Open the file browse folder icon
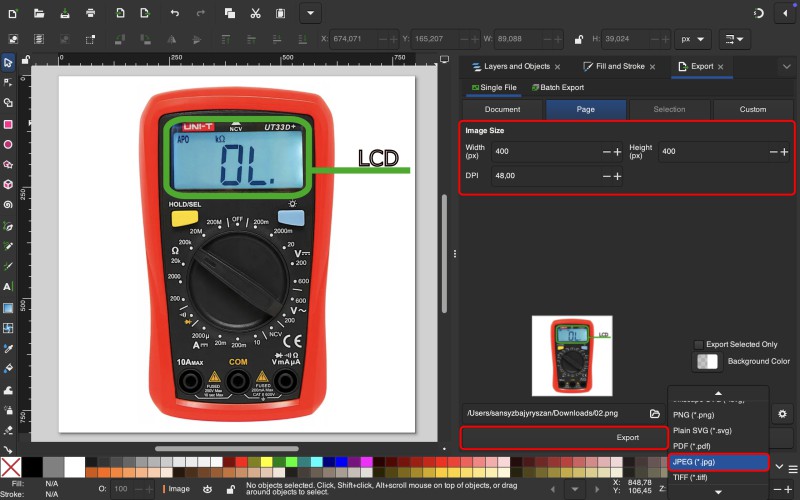800x500 pixels. coord(654,413)
